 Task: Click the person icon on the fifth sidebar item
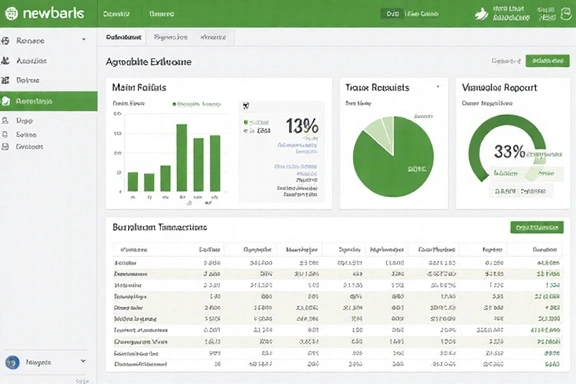(x=5, y=120)
